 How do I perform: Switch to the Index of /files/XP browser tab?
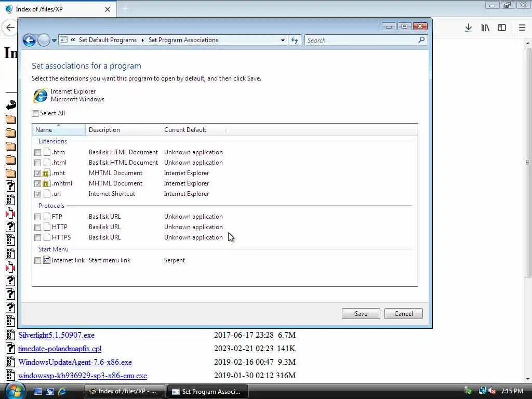[58, 9]
